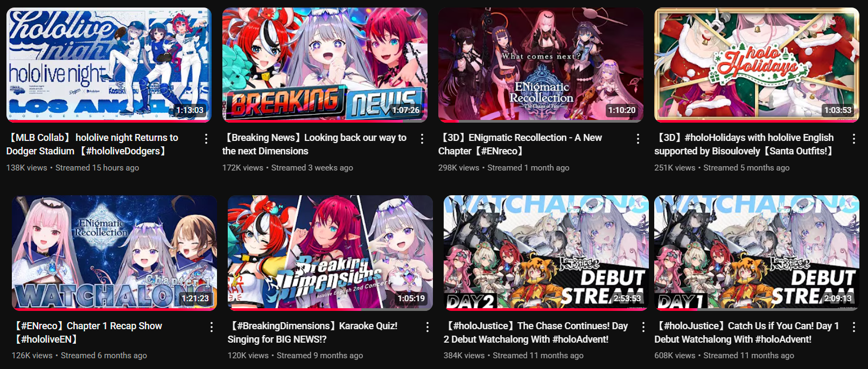The height and width of the screenshot is (369, 868).
Task: Click the Breaking Dimensions karaoke thumbnail
Action: click(x=330, y=253)
